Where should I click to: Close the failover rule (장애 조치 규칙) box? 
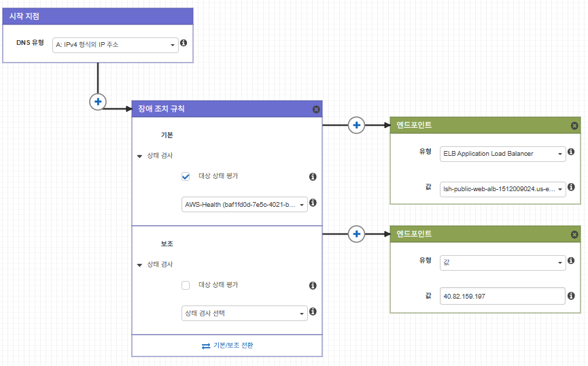tap(316, 110)
